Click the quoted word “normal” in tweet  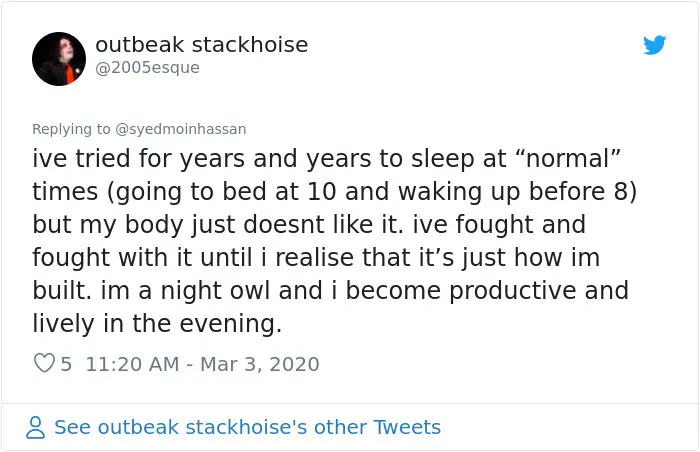(x=568, y=159)
